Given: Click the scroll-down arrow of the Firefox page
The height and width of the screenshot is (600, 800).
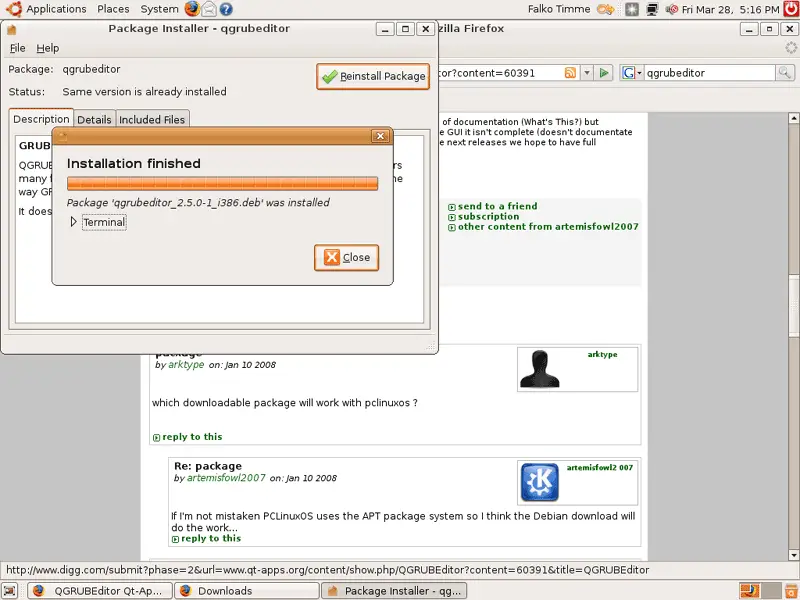Looking at the screenshot, I should coord(793,555).
